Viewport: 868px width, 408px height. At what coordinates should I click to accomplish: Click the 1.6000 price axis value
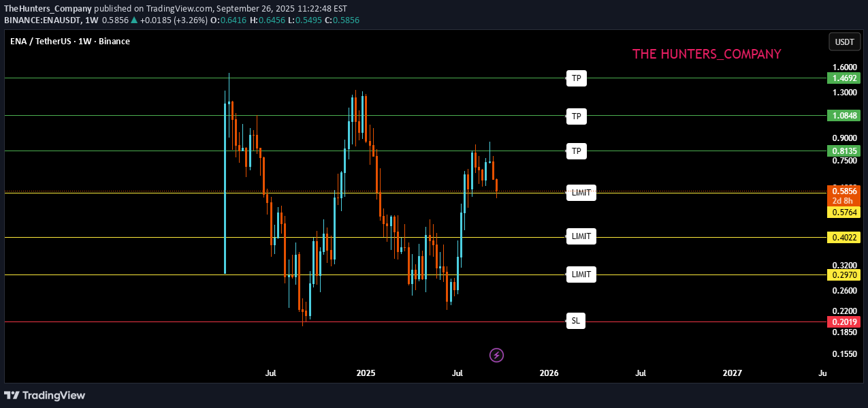coord(844,67)
